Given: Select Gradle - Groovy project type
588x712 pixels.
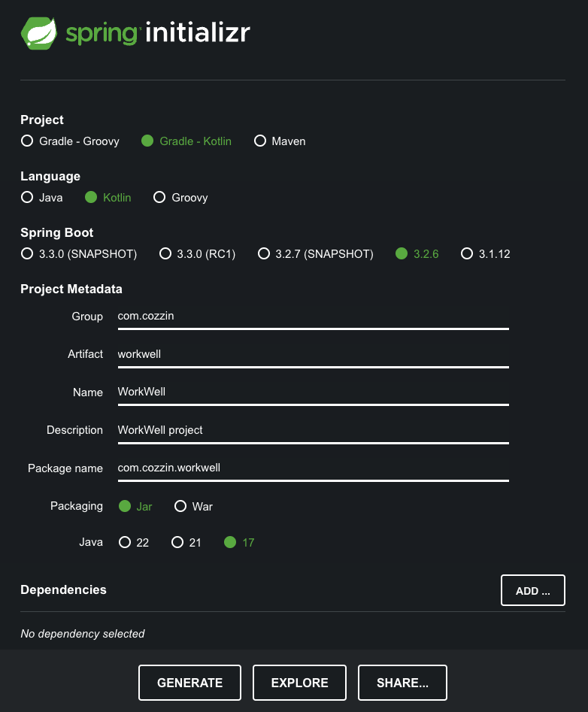Looking at the screenshot, I should click(x=71, y=141).
